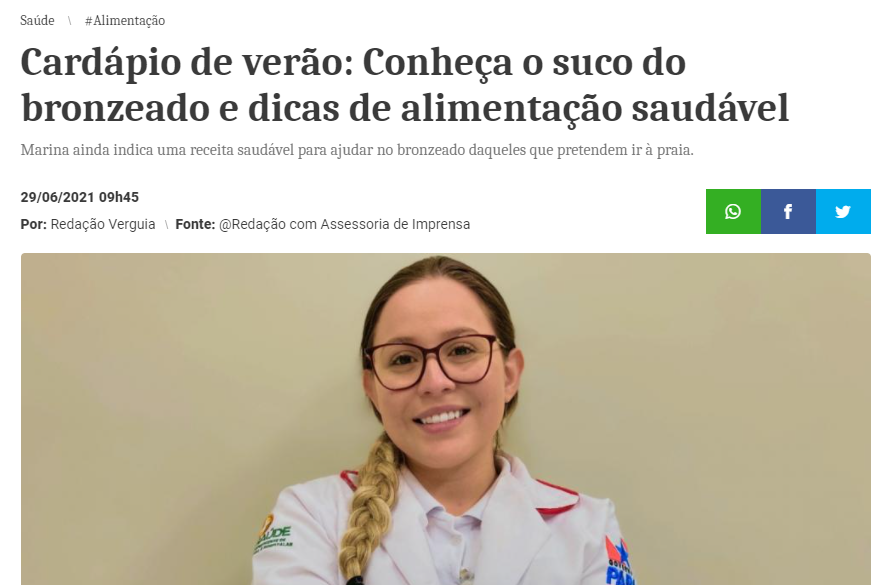Share article via WhatsApp icon
The height and width of the screenshot is (585, 893).
coord(733,211)
